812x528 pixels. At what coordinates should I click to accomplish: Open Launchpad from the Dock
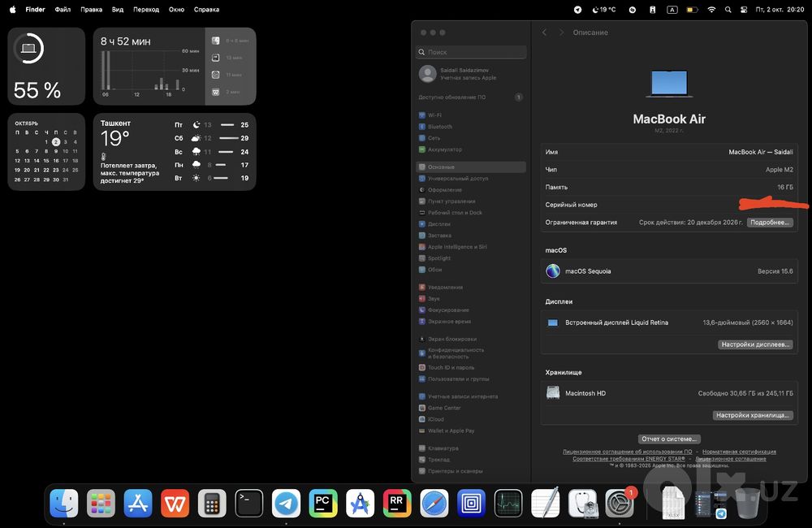click(101, 503)
